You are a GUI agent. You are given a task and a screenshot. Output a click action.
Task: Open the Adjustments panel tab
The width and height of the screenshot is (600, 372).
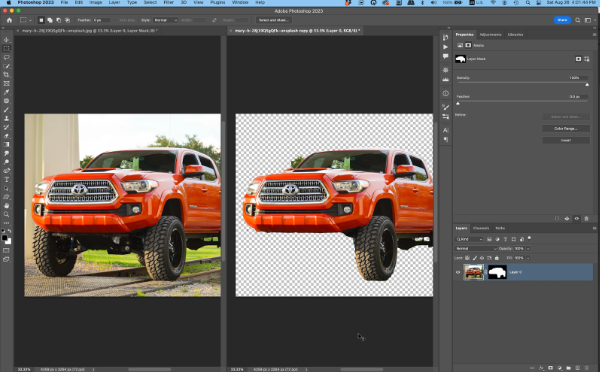pos(490,34)
